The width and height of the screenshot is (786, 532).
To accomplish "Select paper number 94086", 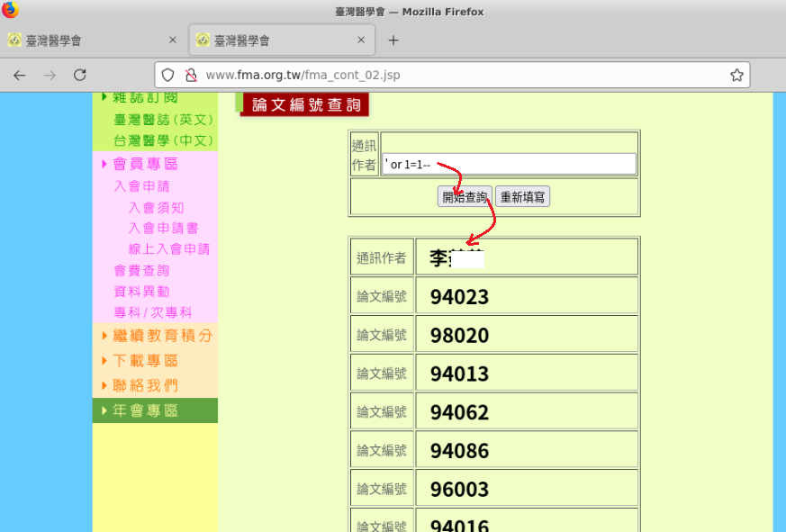I will [459, 451].
